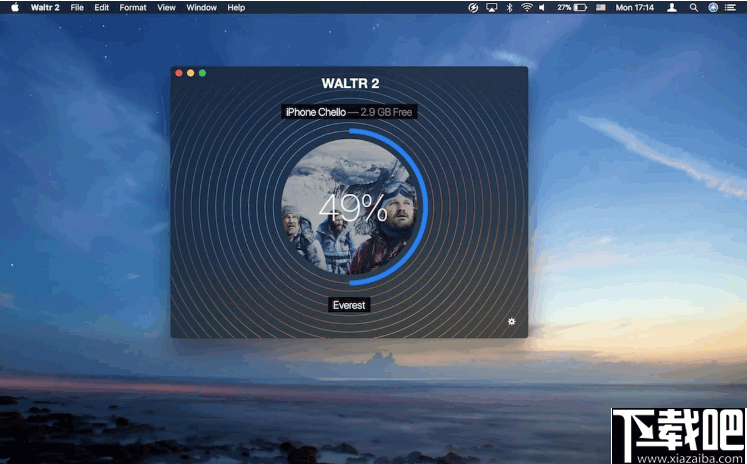Click the lightning-circle menu bar icon
The image size is (747, 464).
473,7
